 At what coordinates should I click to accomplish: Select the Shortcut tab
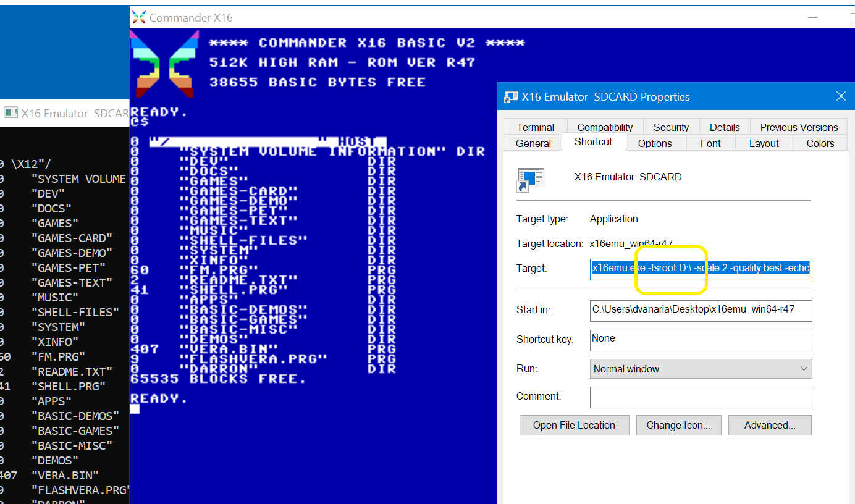[593, 141]
